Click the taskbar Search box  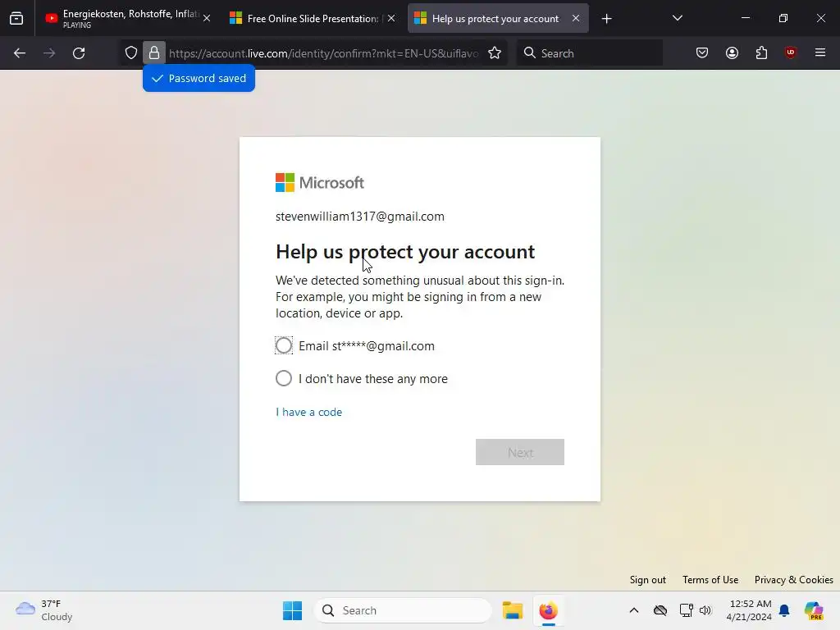tap(403, 610)
